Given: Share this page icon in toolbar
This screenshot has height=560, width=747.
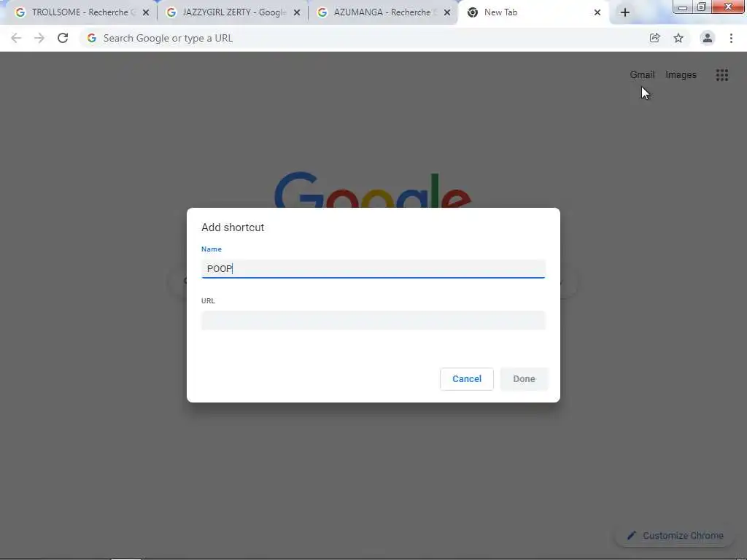Looking at the screenshot, I should [x=654, y=38].
